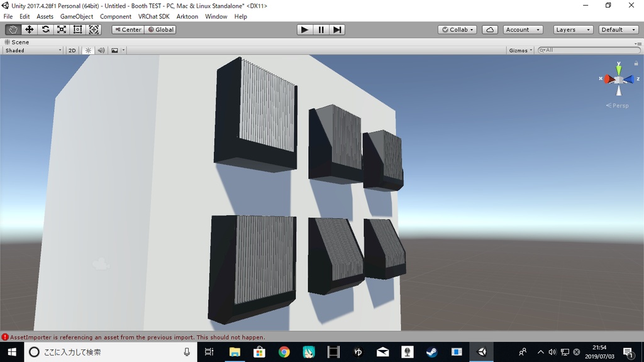Viewport: 644px width, 362px height.
Task: Click the red error icon in status bar
Action: point(5,337)
